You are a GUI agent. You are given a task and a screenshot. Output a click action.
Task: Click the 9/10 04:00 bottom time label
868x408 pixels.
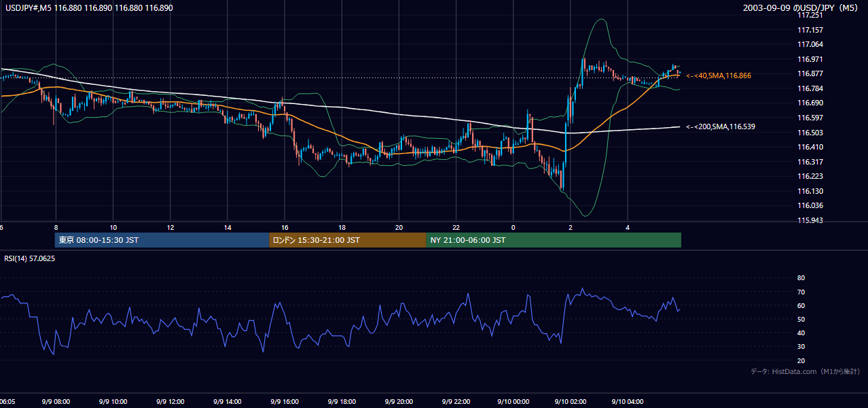pos(627,401)
